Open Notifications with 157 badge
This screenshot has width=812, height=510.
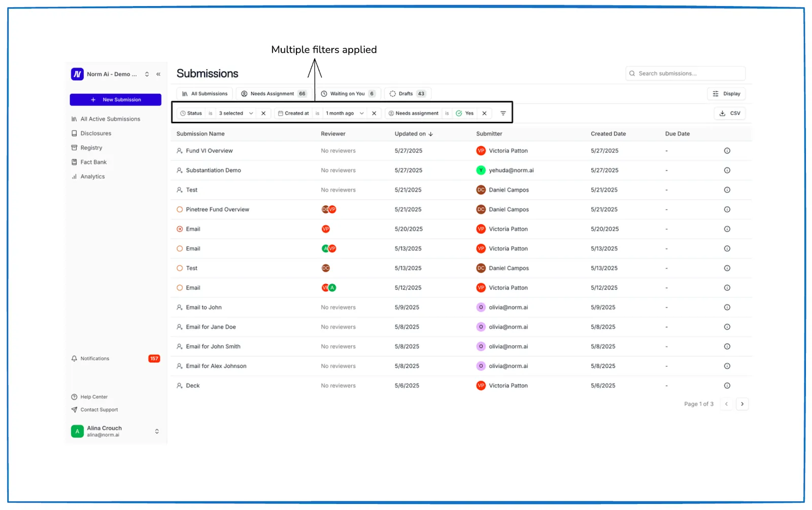(x=116, y=359)
